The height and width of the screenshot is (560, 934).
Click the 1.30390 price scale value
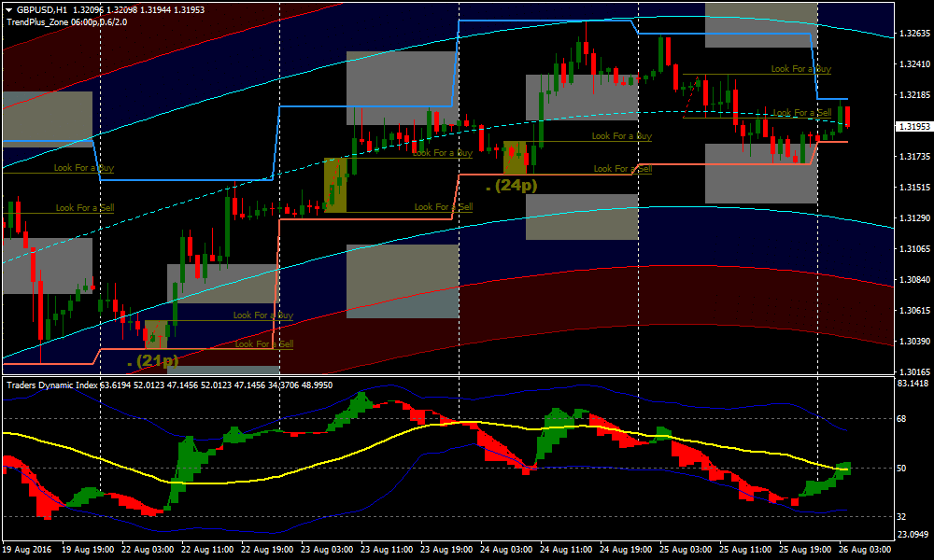(x=913, y=342)
